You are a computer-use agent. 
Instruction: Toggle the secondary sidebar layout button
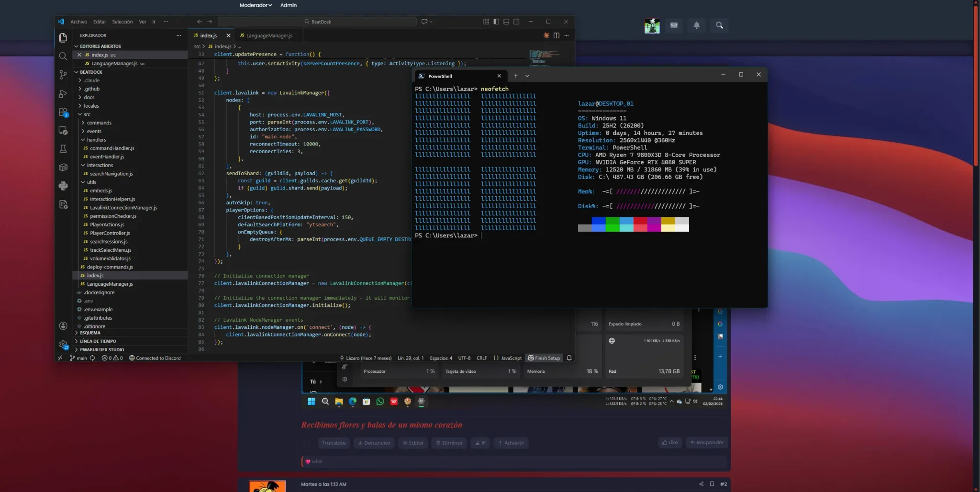tap(517, 22)
